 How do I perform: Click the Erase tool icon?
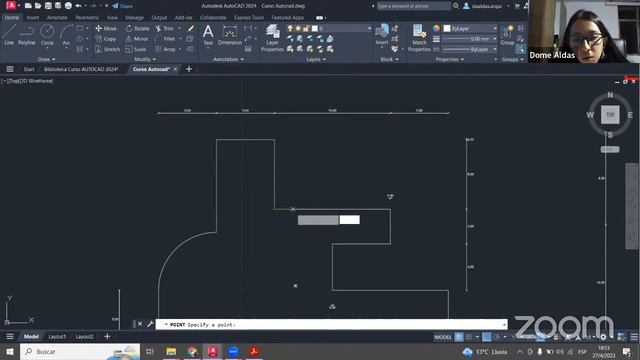pyautogui.click(x=191, y=29)
